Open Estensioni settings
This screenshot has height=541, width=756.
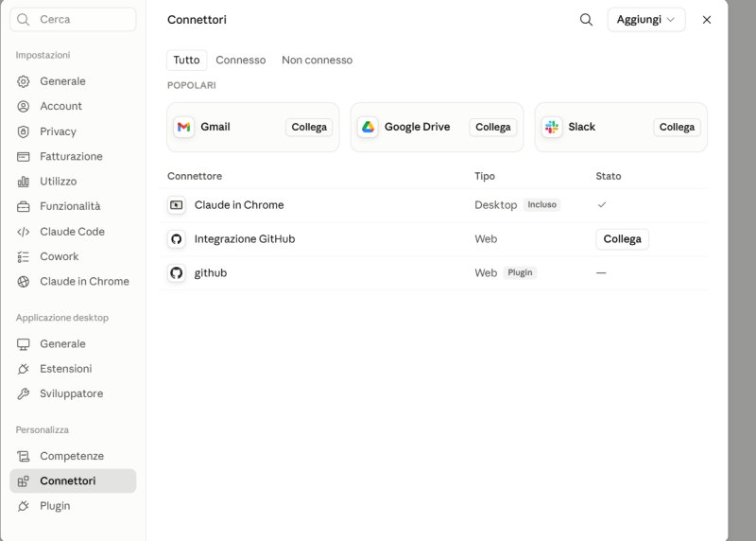click(73, 369)
